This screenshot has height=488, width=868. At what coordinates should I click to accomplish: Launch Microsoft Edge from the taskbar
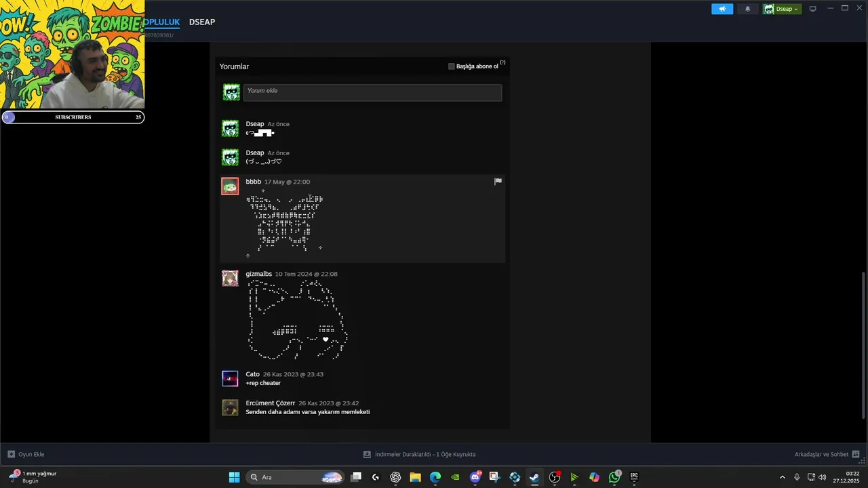coord(435,477)
